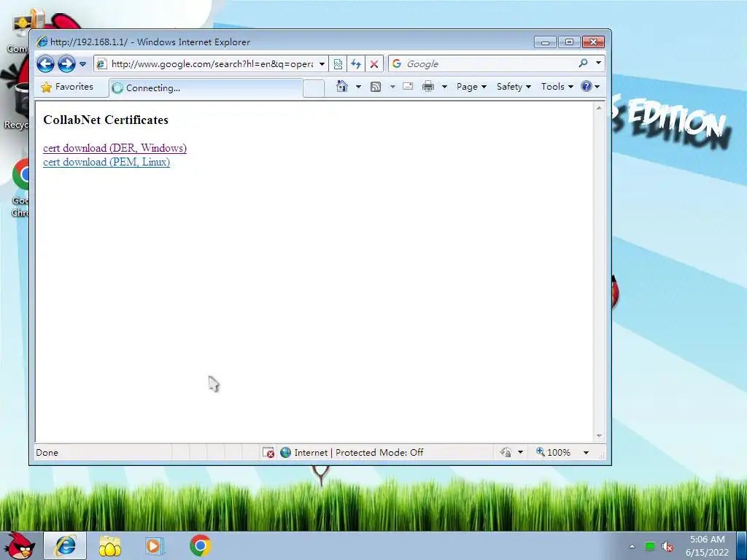The height and width of the screenshot is (560, 747).
Task: Select the Recycle Bin desktop icon
Action: coord(15,106)
